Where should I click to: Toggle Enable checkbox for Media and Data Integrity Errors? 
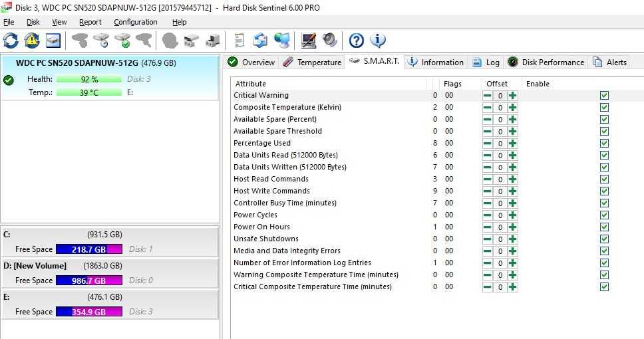(604, 251)
